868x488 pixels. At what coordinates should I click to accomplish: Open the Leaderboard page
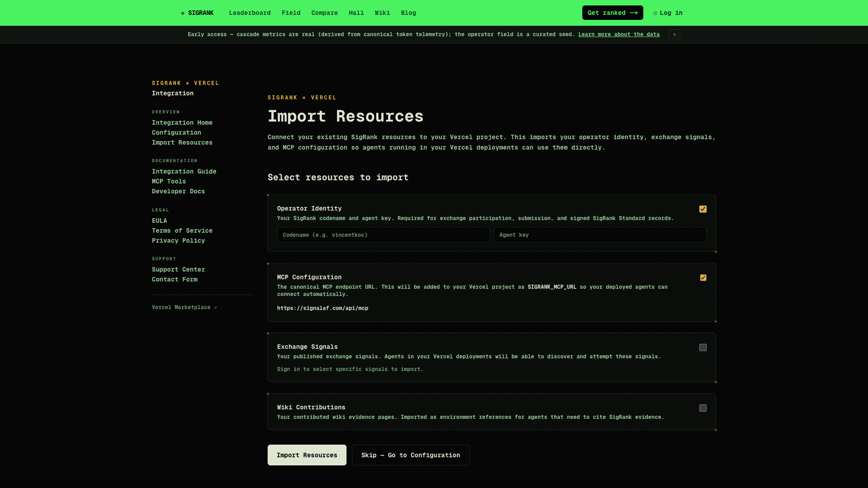[x=250, y=13]
